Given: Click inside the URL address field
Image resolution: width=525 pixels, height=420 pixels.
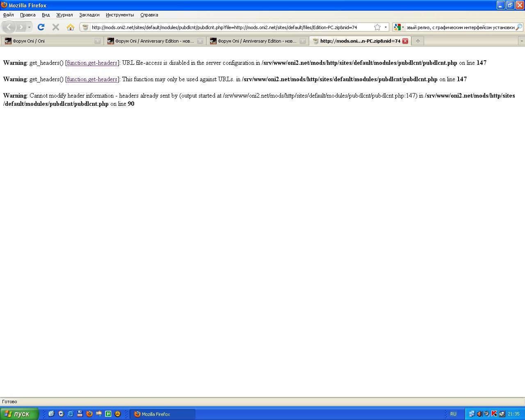Looking at the screenshot, I should click(230, 27).
